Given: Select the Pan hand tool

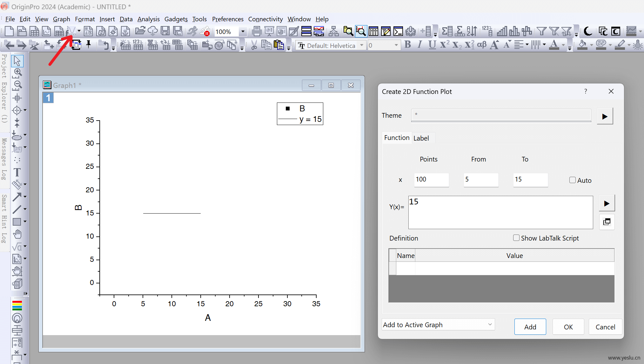Looking at the screenshot, I should coord(17,234).
